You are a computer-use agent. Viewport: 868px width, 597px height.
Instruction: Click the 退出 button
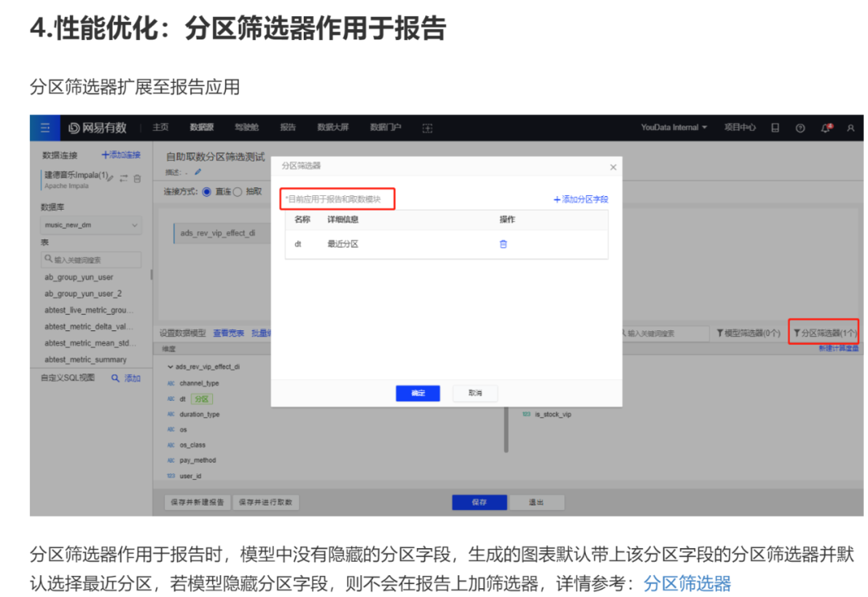click(x=536, y=502)
